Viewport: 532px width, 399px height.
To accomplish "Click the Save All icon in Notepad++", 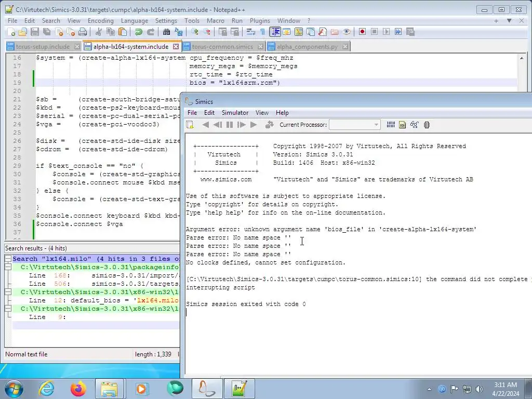I will pos(47,32).
